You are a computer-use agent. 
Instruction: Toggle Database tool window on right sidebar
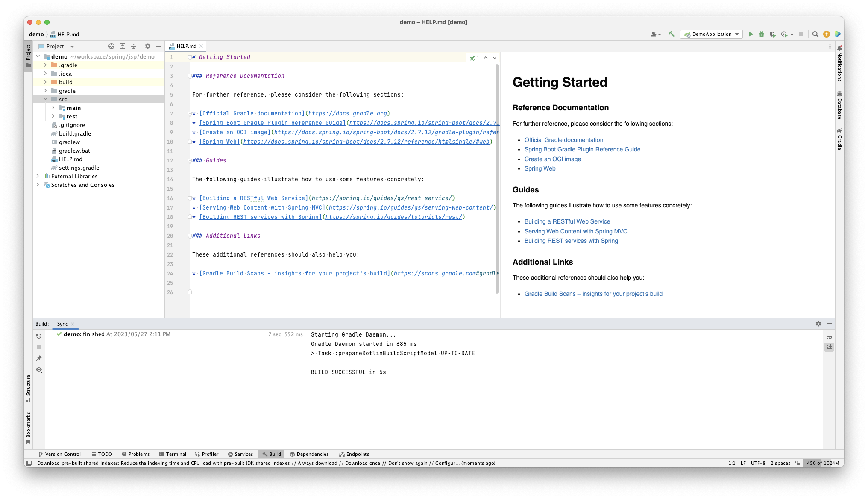point(839,105)
